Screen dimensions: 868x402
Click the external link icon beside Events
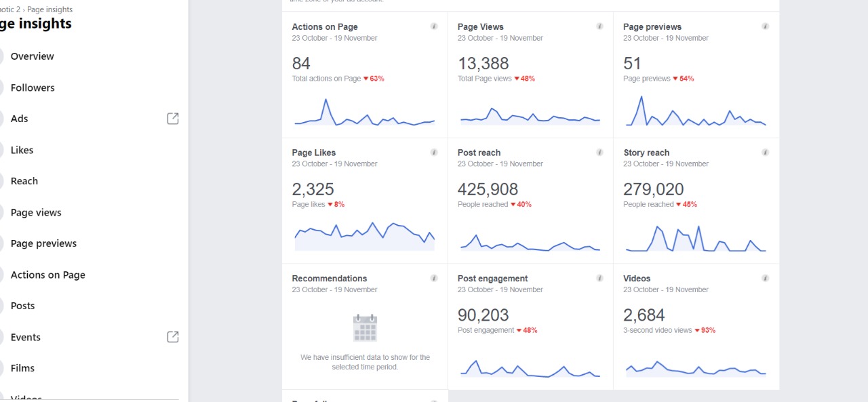173,337
